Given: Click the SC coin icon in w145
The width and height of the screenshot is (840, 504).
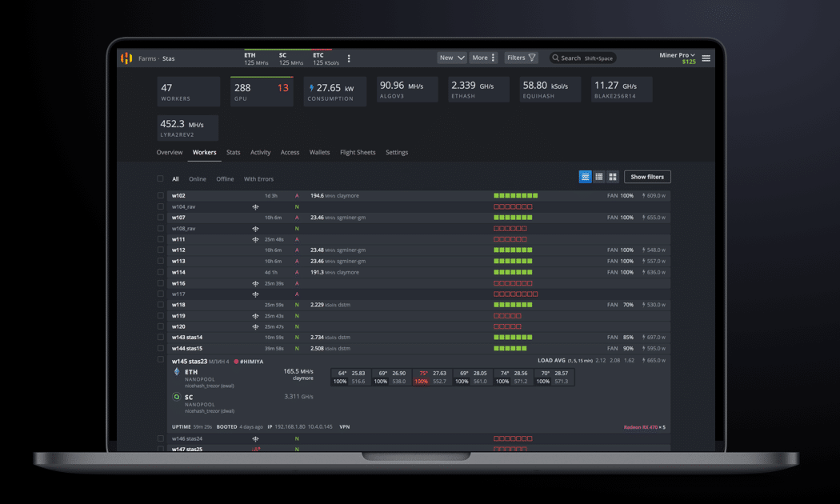Looking at the screenshot, I should [x=177, y=397].
